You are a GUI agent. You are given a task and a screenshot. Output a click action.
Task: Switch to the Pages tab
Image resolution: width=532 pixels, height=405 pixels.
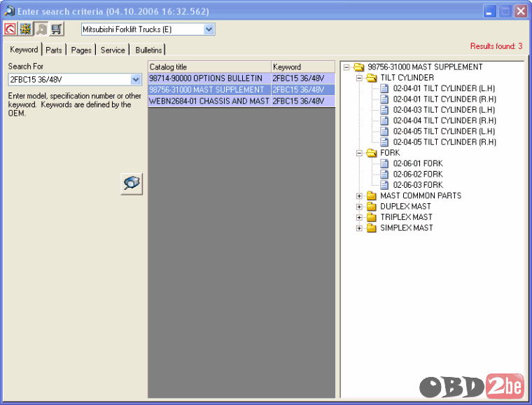point(81,50)
